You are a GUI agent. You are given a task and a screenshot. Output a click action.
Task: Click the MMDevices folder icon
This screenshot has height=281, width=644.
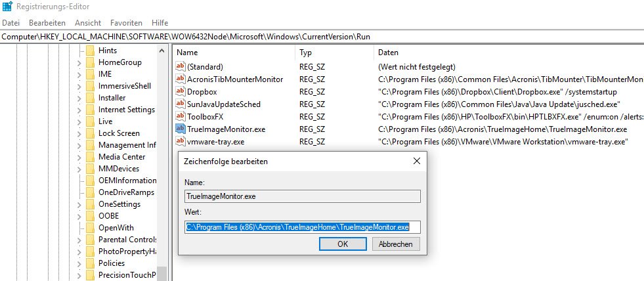91,169
